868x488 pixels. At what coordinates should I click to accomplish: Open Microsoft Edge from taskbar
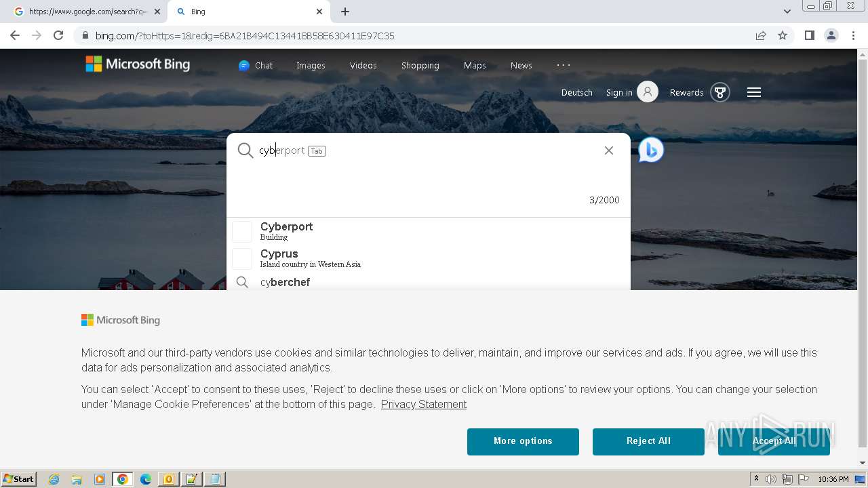[x=145, y=479]
